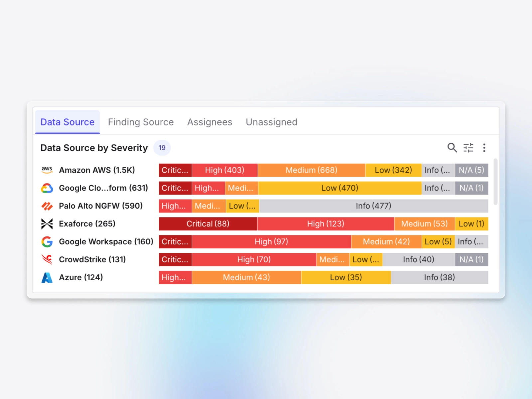Click the vertical scrollbar thumb
The height and width of the screenshot is (399, 532).
[x=495, y=182]
